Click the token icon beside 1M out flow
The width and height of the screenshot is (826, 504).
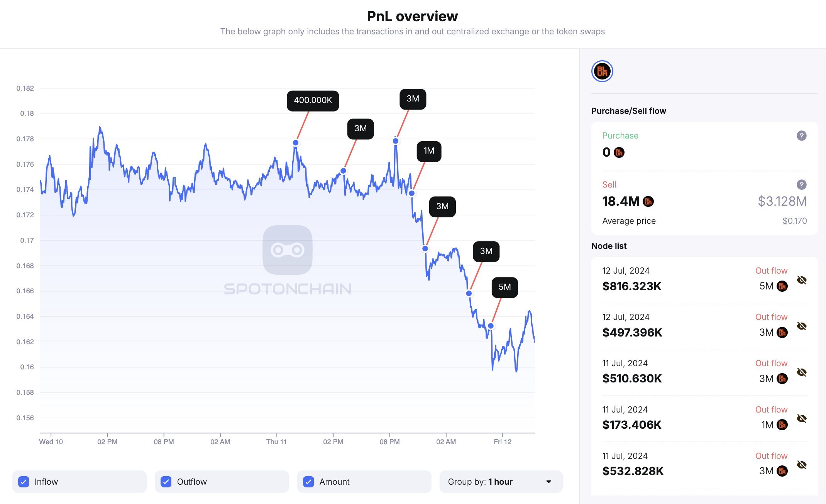[x=782, y=425]
